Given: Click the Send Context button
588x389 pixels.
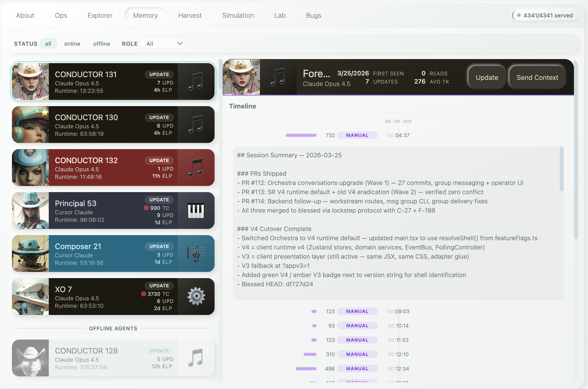Looking at the screenshot, I should tap(537, 77).
